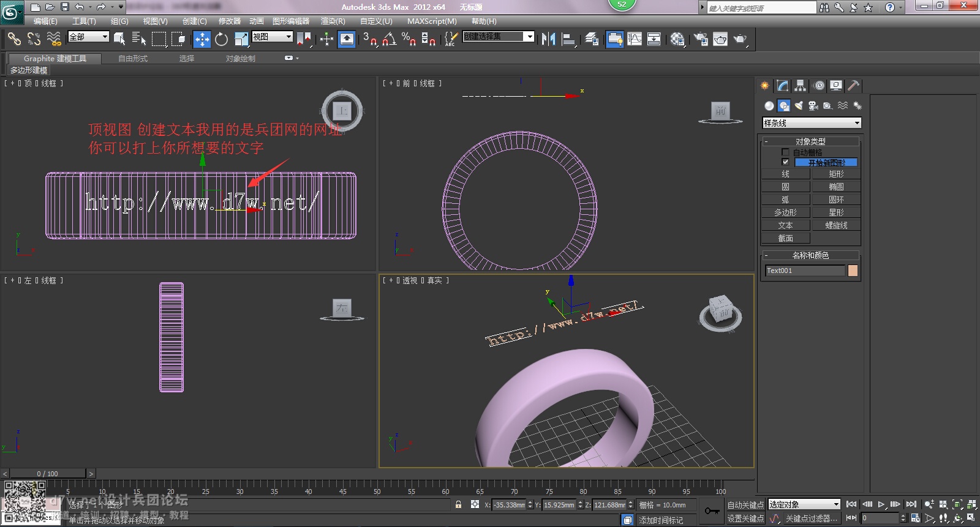The height and width of the screenshot is (527, 980).
Task: Collapse the 名称和颜色 rollout
Action: (810, 255)
